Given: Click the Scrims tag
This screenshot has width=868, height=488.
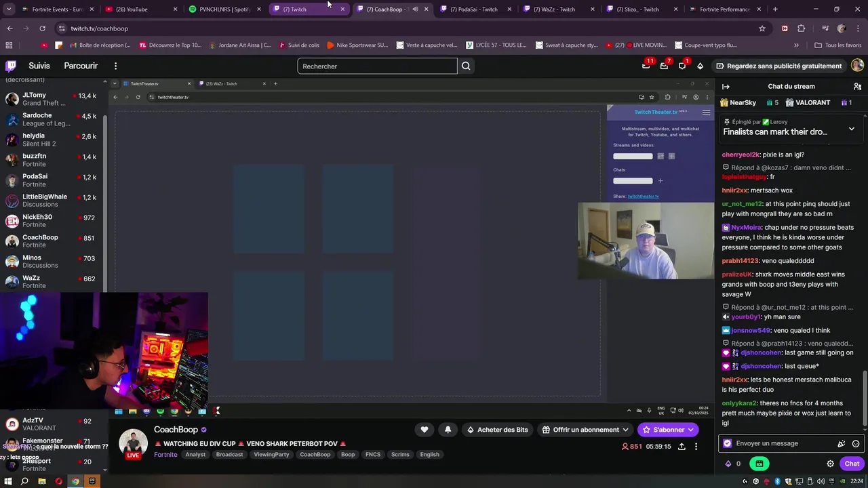Looking at the screenshot, I should (400, 455).
